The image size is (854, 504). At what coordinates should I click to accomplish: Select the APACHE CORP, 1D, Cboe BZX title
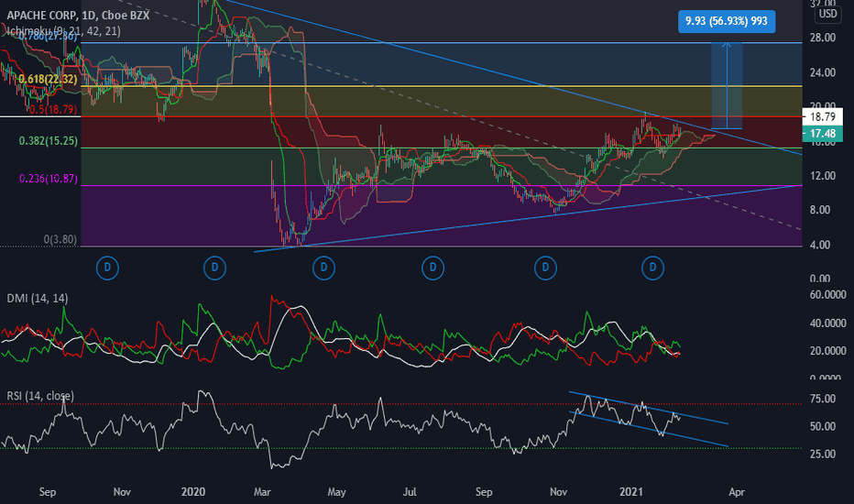78,16
